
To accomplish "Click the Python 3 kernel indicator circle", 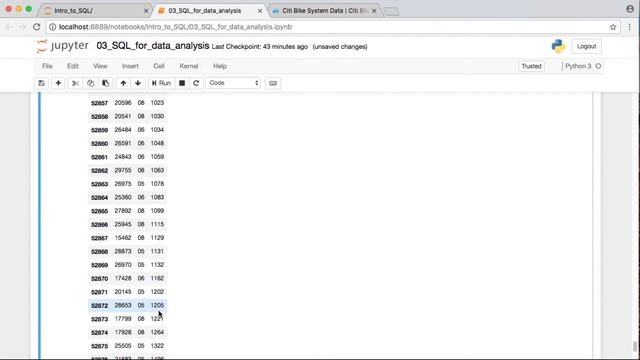I will point(598,66).
